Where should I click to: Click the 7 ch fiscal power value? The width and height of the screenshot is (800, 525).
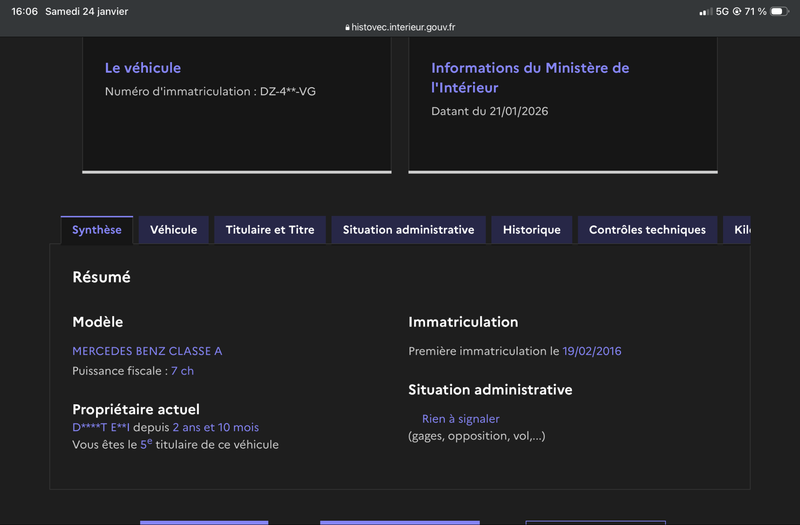[x=182, y=371]
